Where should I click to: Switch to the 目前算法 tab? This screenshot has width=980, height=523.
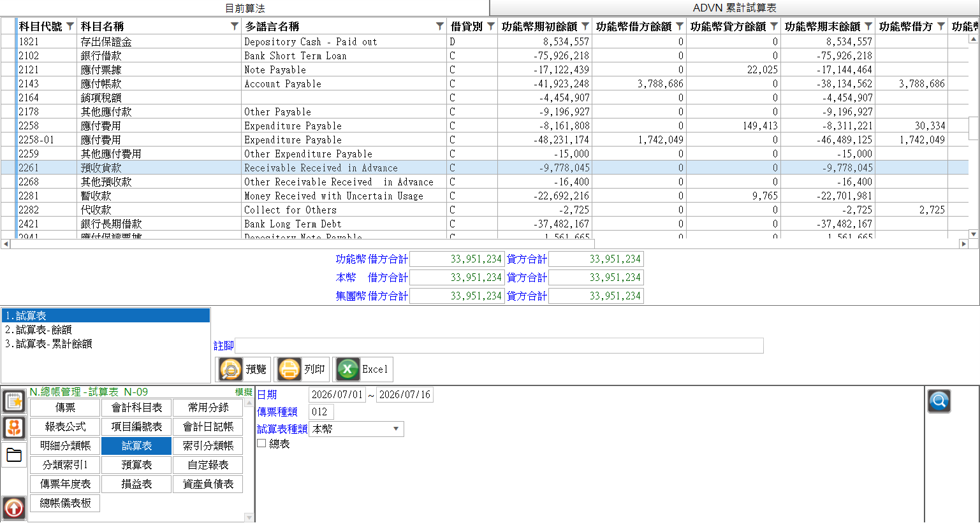(245, 8)
